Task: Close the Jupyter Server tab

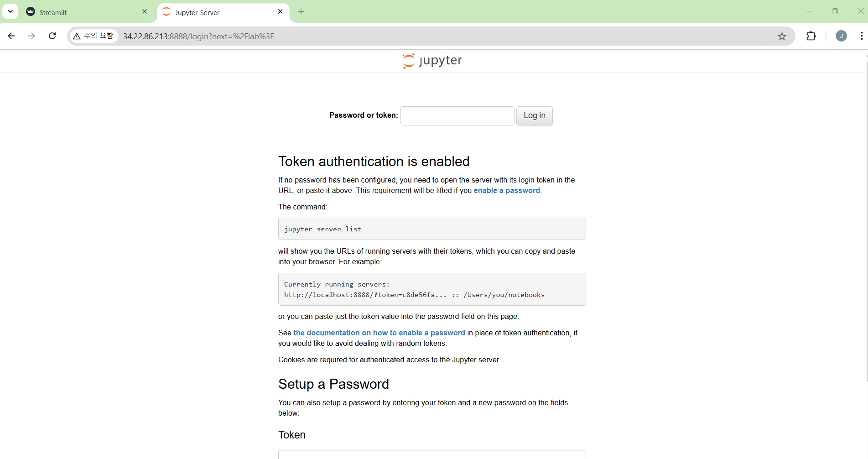Action: 280,12
